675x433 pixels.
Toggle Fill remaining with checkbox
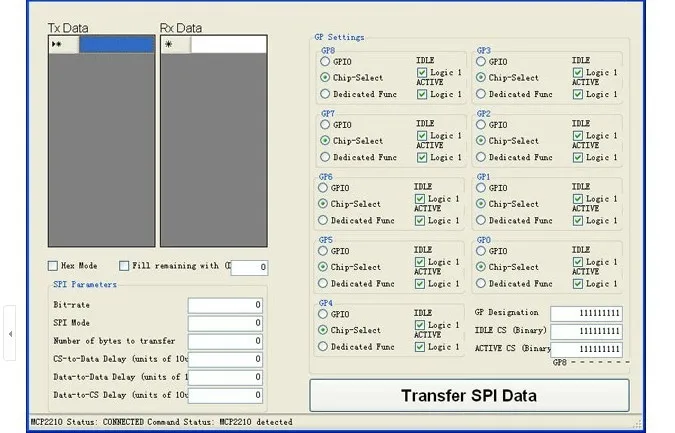(124, 266)
